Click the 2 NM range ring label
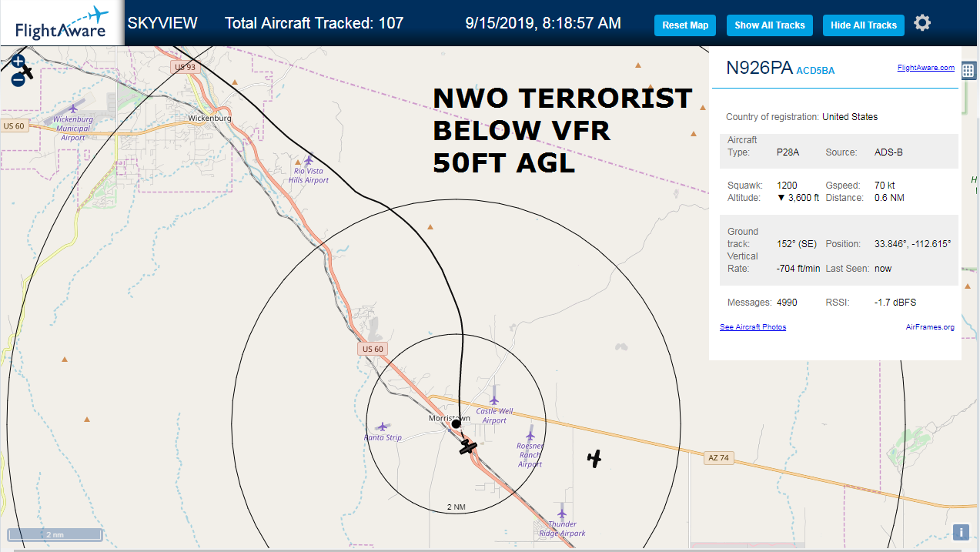The height and width of the screenshot is (552, 980). click(x=456, y=507)
